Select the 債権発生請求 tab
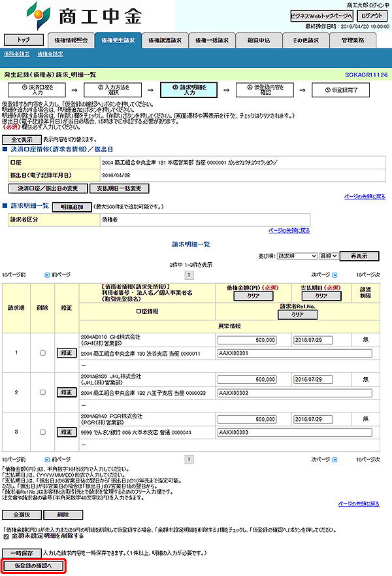392x576 pixels. click(118, 41)
